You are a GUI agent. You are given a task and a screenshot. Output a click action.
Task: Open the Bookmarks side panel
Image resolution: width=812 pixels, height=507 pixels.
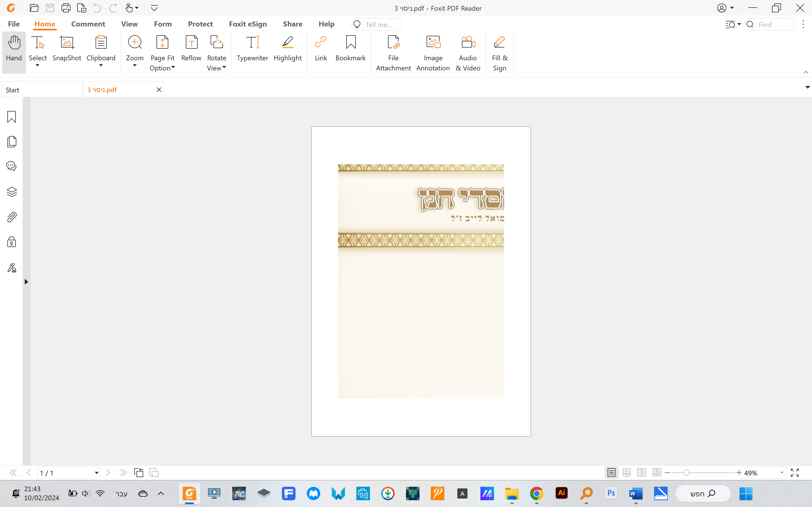[12, 117]
